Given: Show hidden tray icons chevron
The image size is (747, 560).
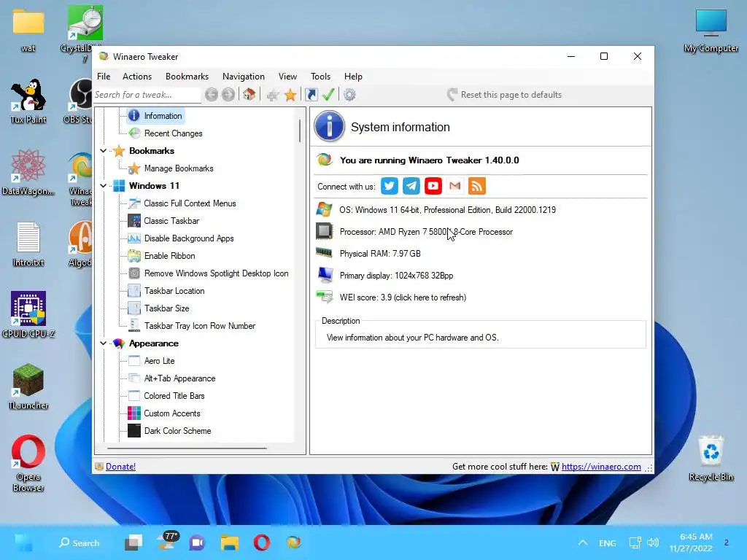Looking at the screenshot, I should coord(583,542).
